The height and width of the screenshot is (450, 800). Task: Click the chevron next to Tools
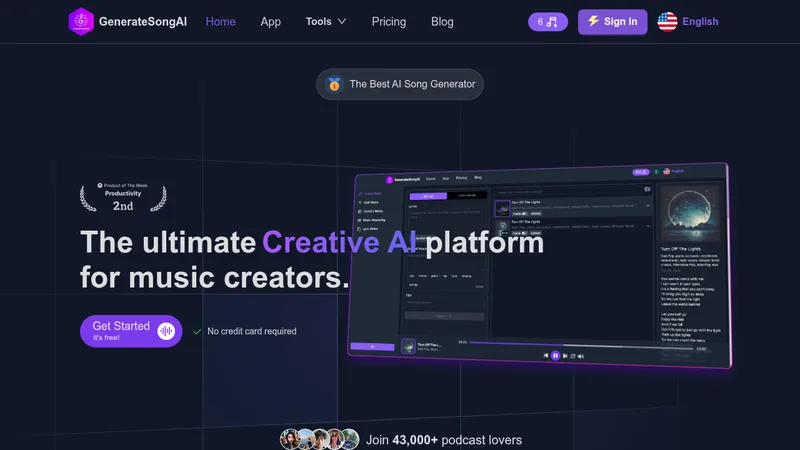coord(341,21)
